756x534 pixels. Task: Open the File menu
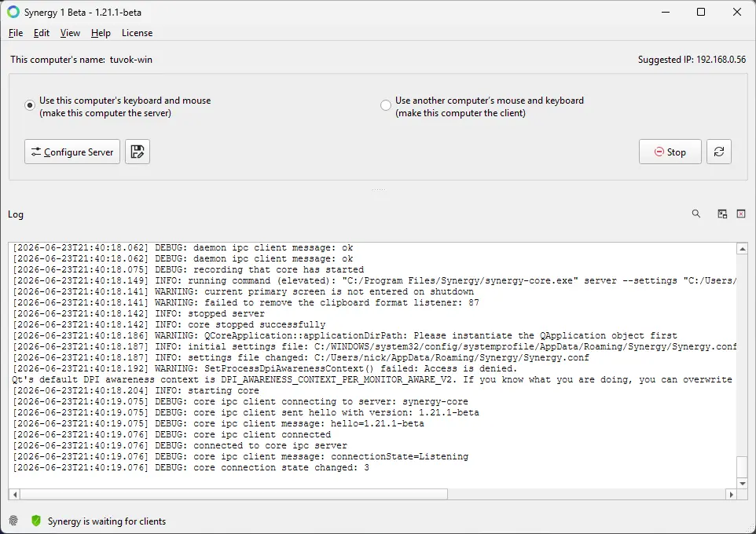[16, 33]
